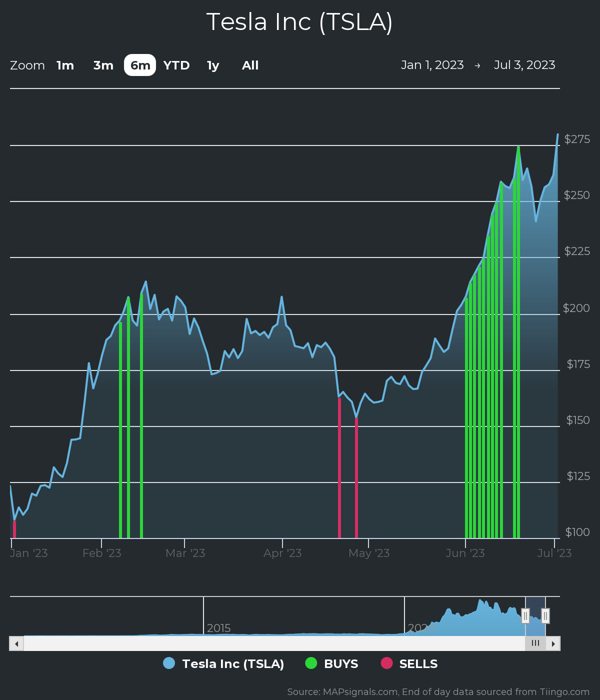This screenshot has height=700, width=600.
Task: Click the Tesla Inc (TSLA) chart title
Action: pos(299,22)
